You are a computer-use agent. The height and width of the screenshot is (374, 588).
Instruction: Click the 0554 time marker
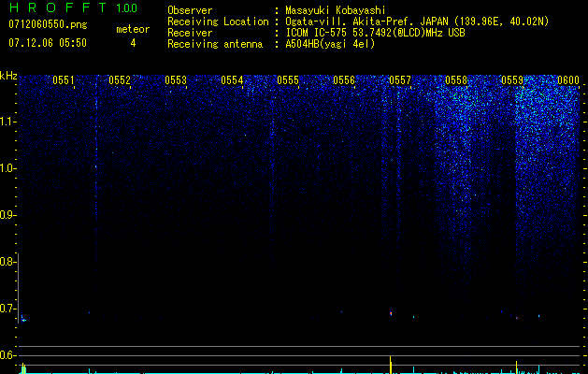point(232,80)
